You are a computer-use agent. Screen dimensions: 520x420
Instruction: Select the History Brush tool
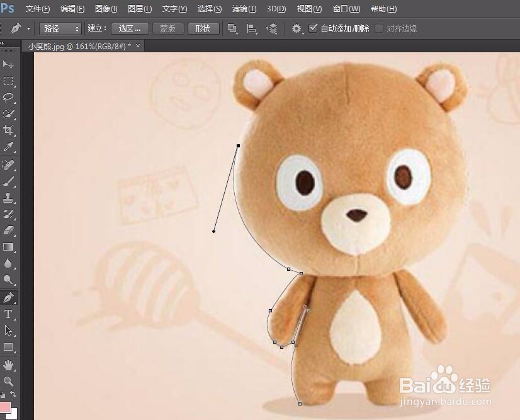(8, 214)
